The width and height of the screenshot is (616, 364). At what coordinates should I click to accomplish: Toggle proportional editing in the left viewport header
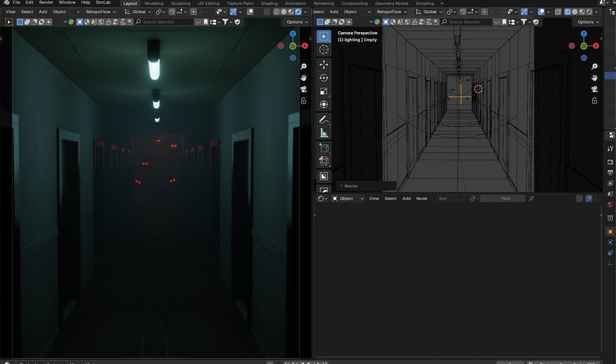click(x=193, y=12)
